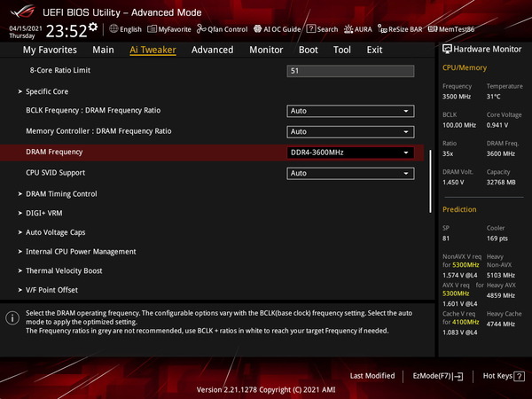
Task: Open AURA lighting icon
Action: [x=348, y=29]
